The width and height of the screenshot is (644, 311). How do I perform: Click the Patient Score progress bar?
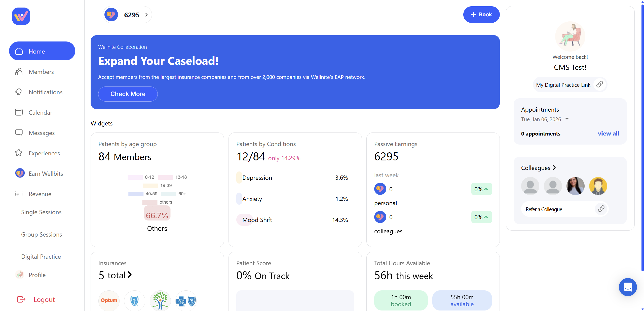[295, 300]
